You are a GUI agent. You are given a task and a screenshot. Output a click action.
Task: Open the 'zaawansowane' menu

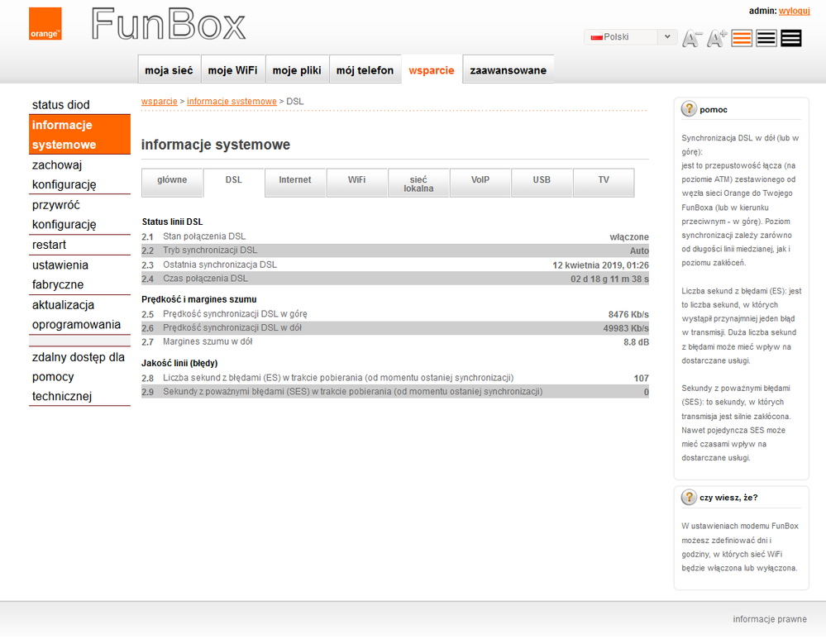508,70
